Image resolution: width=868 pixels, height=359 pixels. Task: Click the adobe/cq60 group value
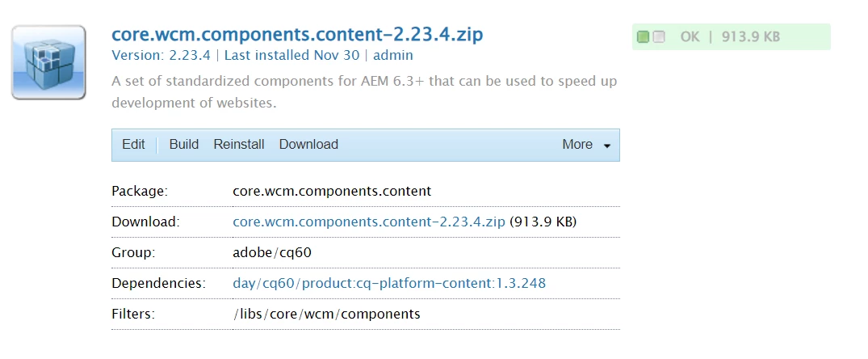(x=272, y=252)
